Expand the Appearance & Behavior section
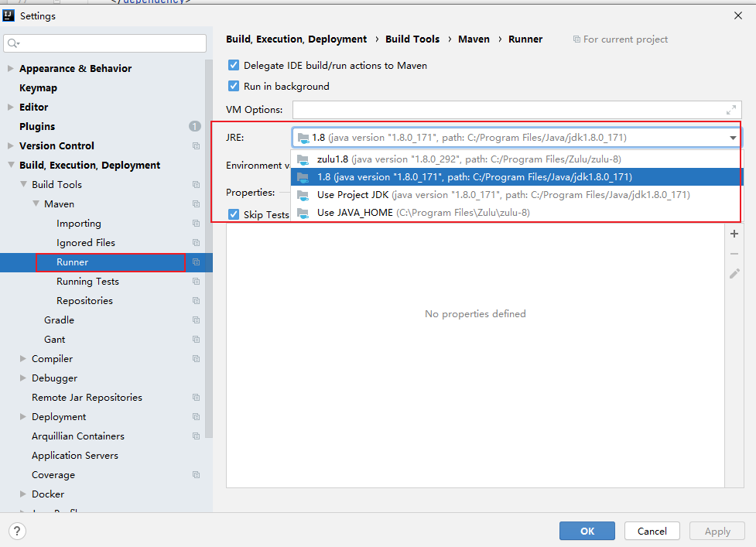Image resolution: width=756 pixels, height=547 pixels. (11, 68)
